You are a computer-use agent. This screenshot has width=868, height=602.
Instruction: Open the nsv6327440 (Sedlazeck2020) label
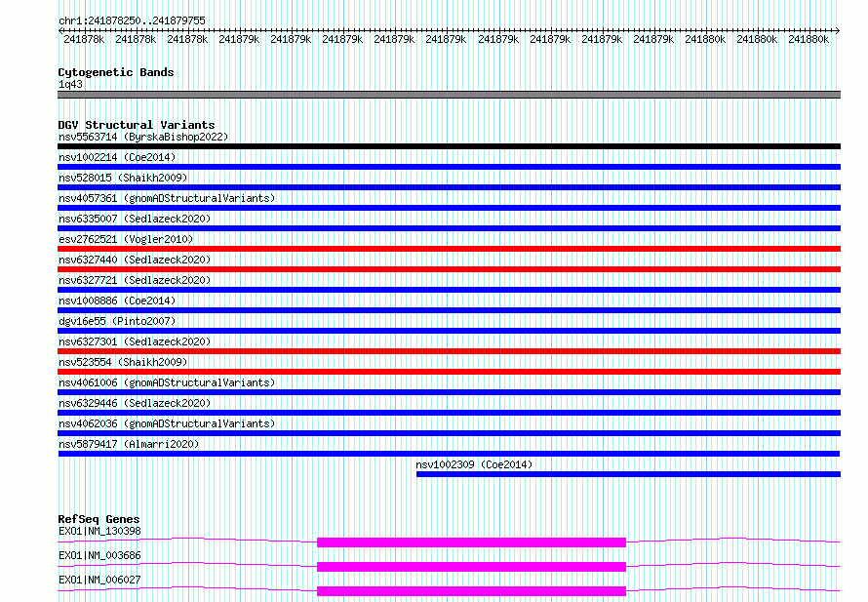pos(135,260)
